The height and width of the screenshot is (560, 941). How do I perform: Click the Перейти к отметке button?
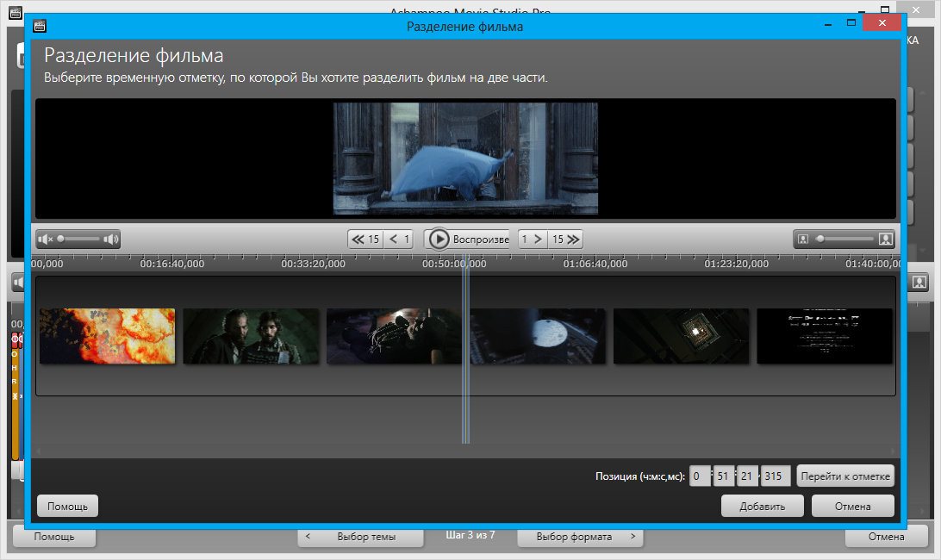click(x=845, y=476)
